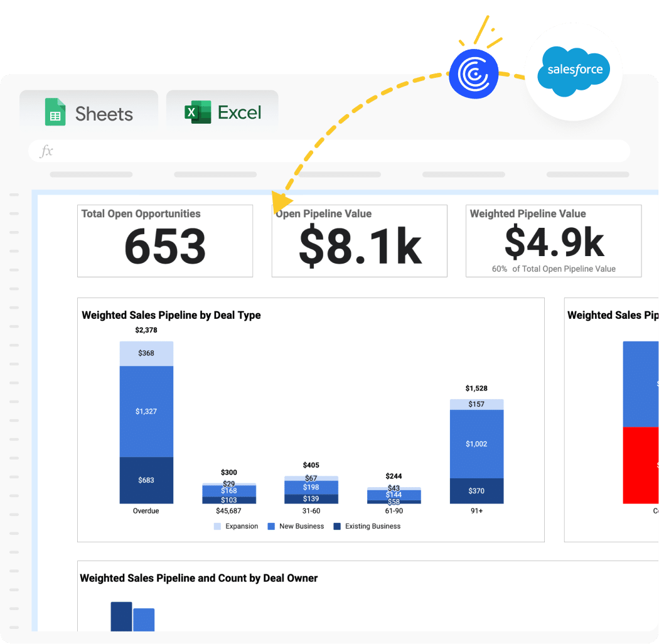The width and height of the screenshot is (659, 644).
Task: Click the blue Coefficient spiral logo
Action: click(x=474, y=73)
